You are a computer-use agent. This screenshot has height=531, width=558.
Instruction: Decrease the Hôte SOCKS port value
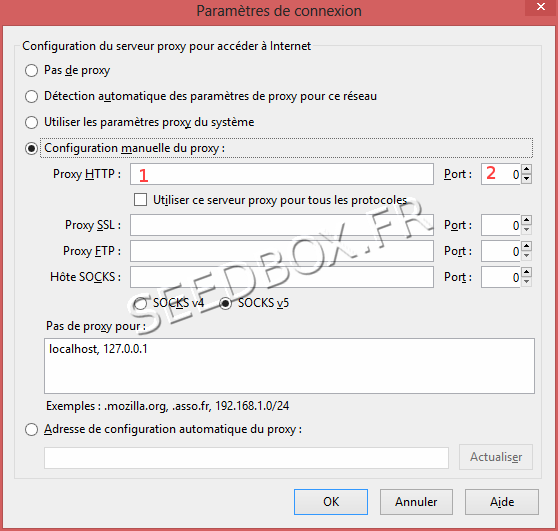[527, 282]
